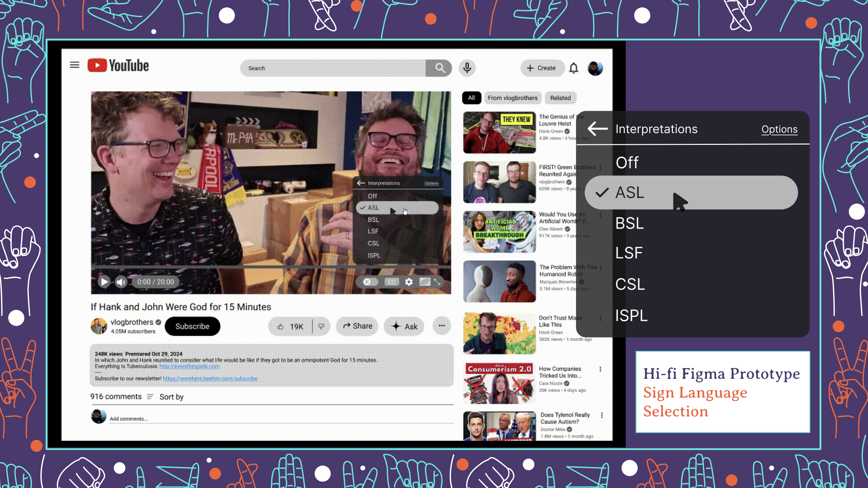This screenshot has height=488, width=868.
Task: Like the video thumbs-up 19K
Action: (290, 326)
